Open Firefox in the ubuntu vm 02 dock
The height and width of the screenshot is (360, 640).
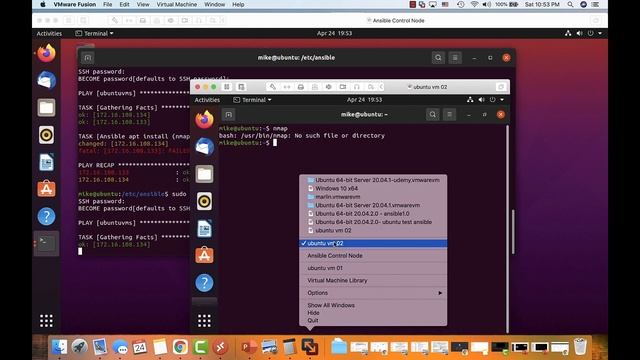point(204,120)
